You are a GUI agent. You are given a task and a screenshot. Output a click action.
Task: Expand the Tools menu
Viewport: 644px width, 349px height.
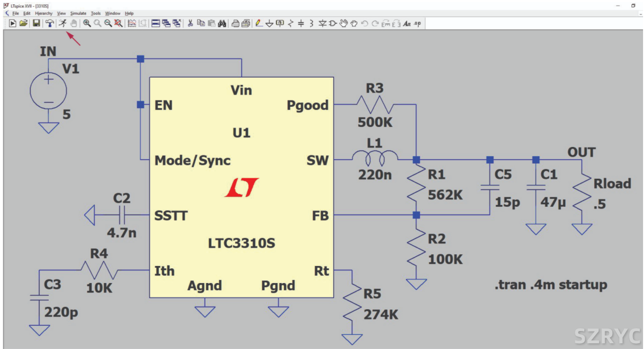click(x=96, y=13)
